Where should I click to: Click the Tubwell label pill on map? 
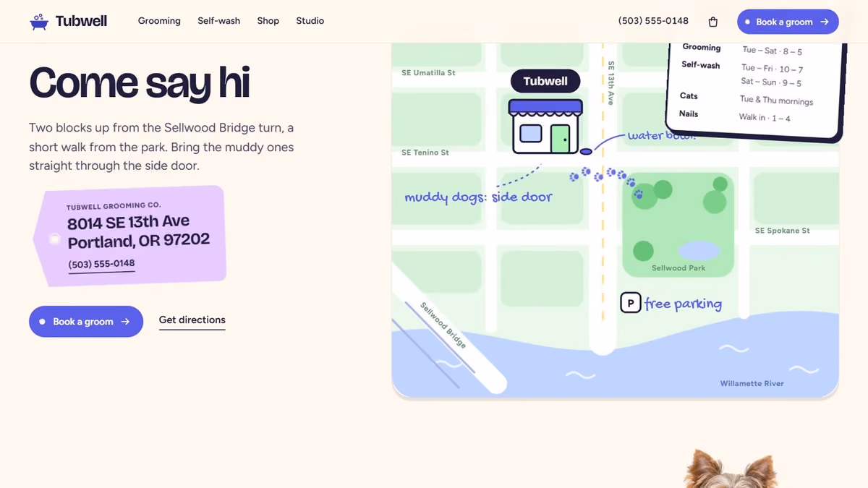coord(545,81)
